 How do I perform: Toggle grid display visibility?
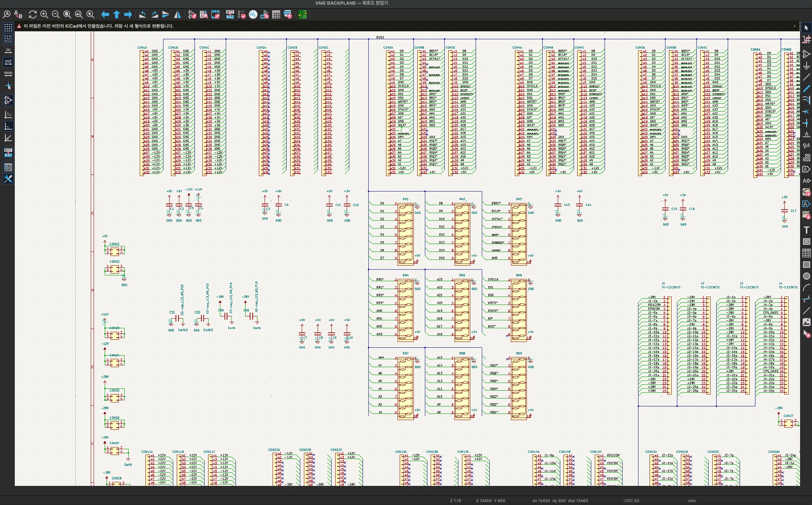pyautogui.click(x=8, y=28)
